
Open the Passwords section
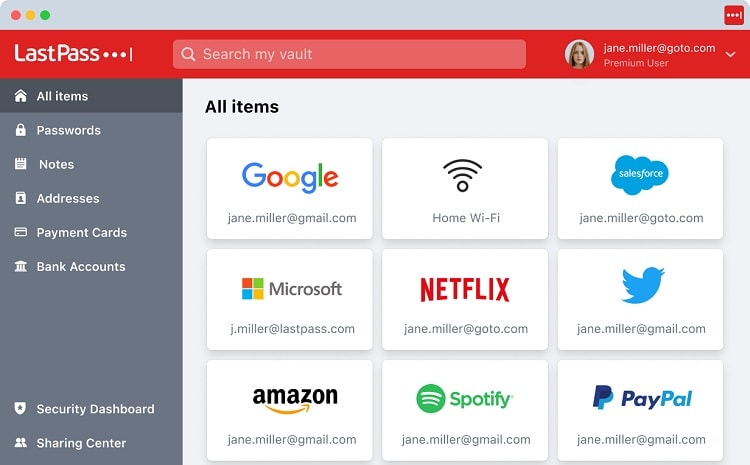(x=91, y=130)
